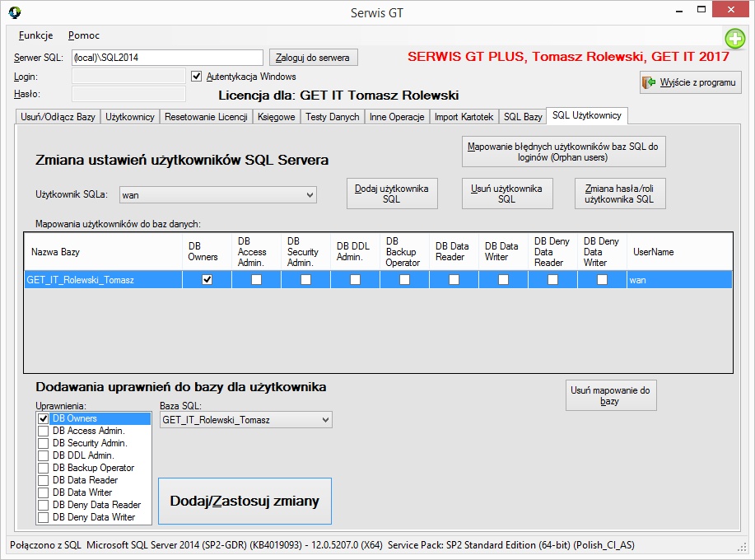This screenshot has height=560, width=755.
Task: Click Usuń mapowanie do bazy button
Action: 611,395
